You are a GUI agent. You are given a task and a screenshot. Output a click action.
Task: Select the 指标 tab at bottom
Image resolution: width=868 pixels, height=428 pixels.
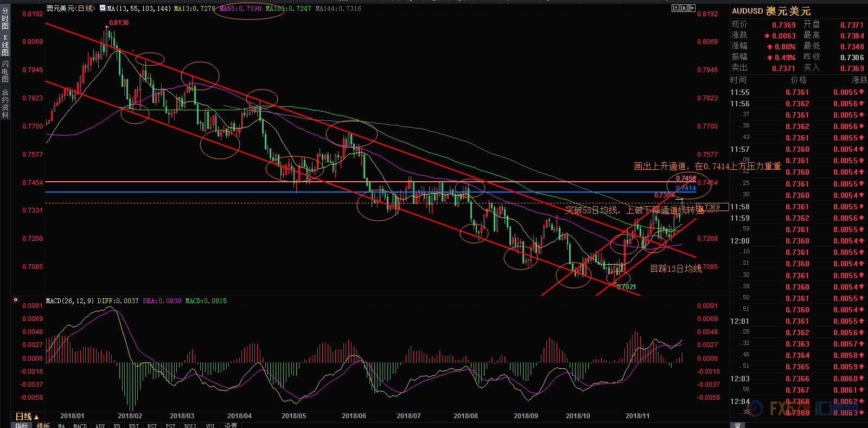tap(22, 425)
